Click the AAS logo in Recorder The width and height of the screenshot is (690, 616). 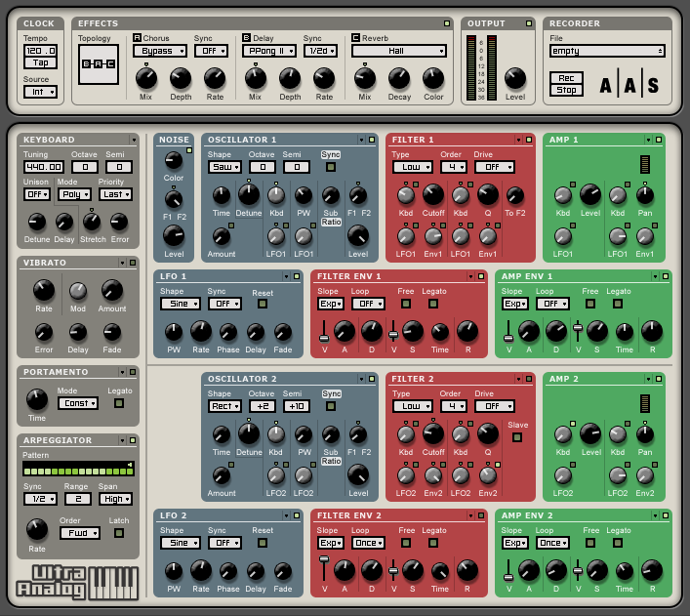pos(629,85)
